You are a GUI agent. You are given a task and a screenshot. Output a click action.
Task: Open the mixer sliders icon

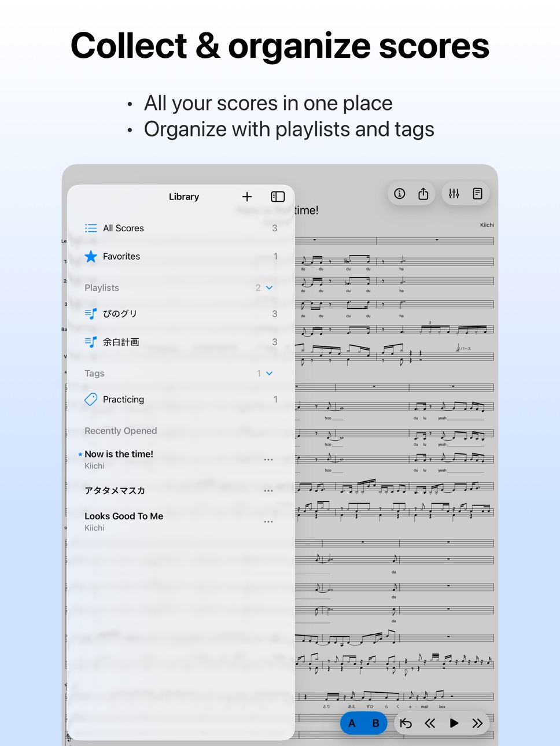click(x=454, y=194)
